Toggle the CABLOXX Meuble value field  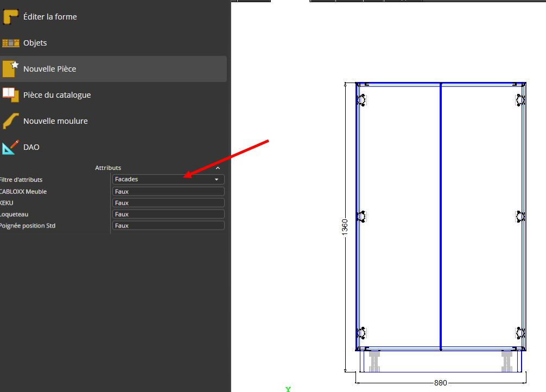(168, 192)
